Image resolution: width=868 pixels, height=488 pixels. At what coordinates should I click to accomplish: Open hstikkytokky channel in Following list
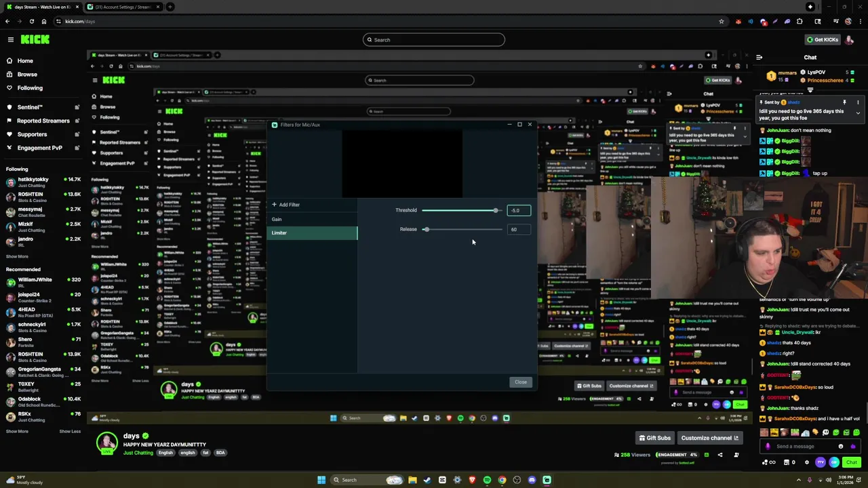coord(43,182)
